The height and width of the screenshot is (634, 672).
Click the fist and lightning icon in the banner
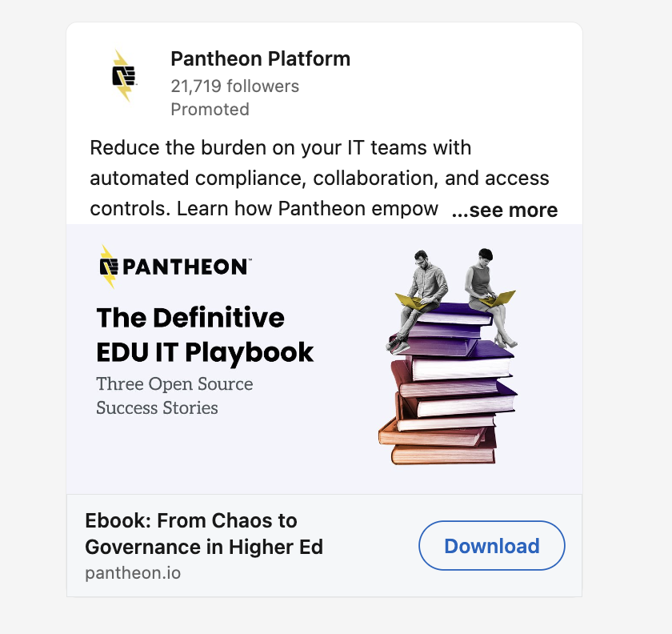point(109,267)
